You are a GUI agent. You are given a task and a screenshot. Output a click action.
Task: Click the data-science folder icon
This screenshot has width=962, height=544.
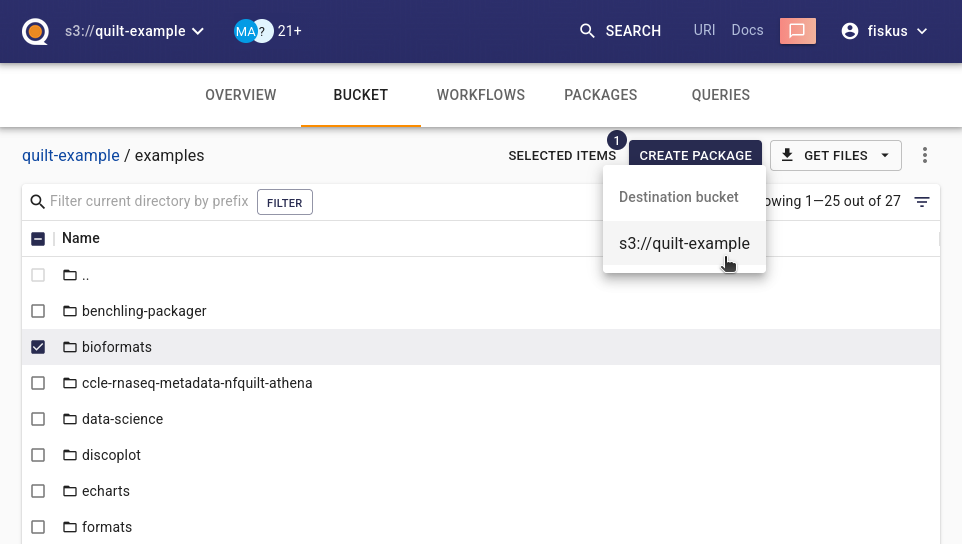[70, 419]
